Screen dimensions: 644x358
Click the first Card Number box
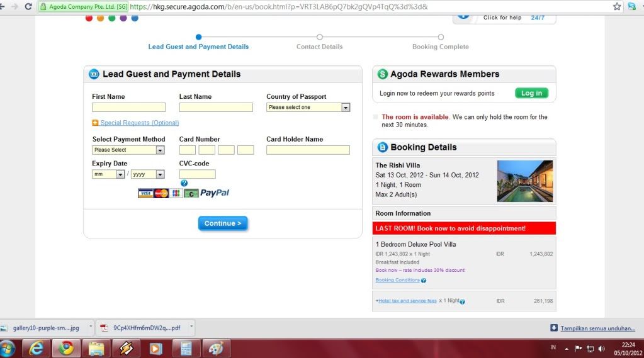[x=188, y=150]
